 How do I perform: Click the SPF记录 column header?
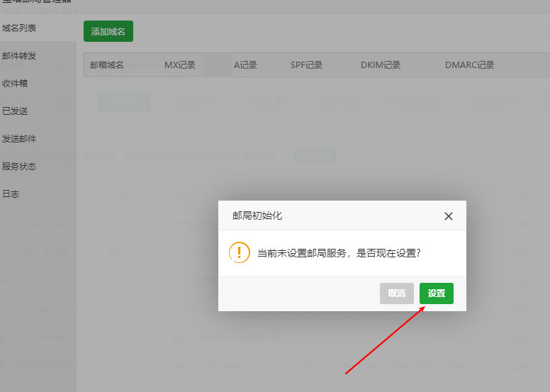(306, 65)
